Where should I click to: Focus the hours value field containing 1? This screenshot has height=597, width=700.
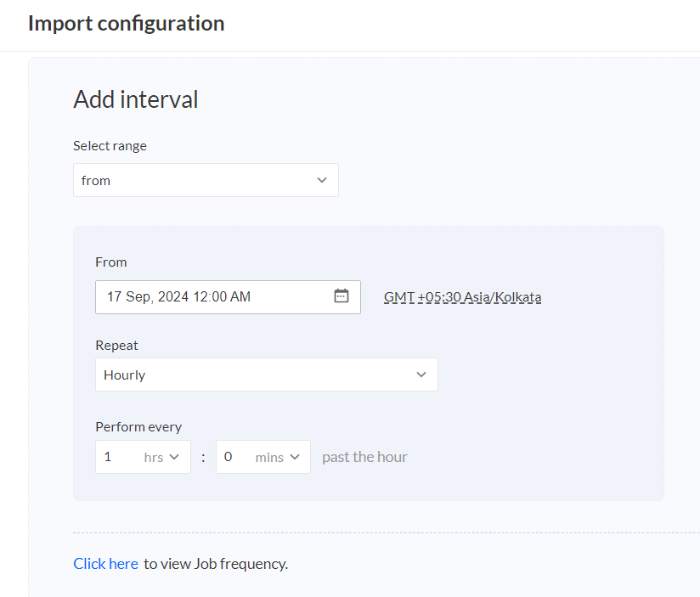pos(120,457)
